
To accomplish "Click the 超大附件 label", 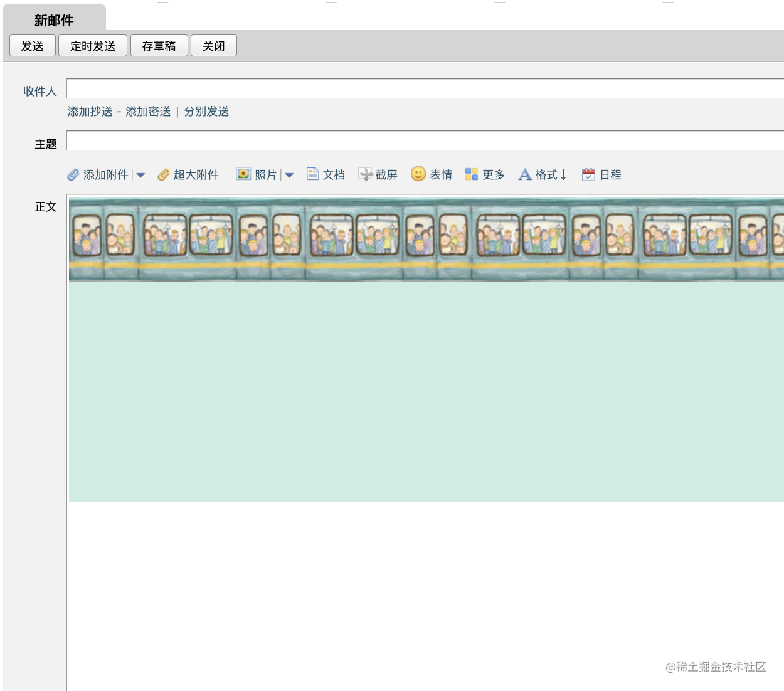I will tap(196, 175).
